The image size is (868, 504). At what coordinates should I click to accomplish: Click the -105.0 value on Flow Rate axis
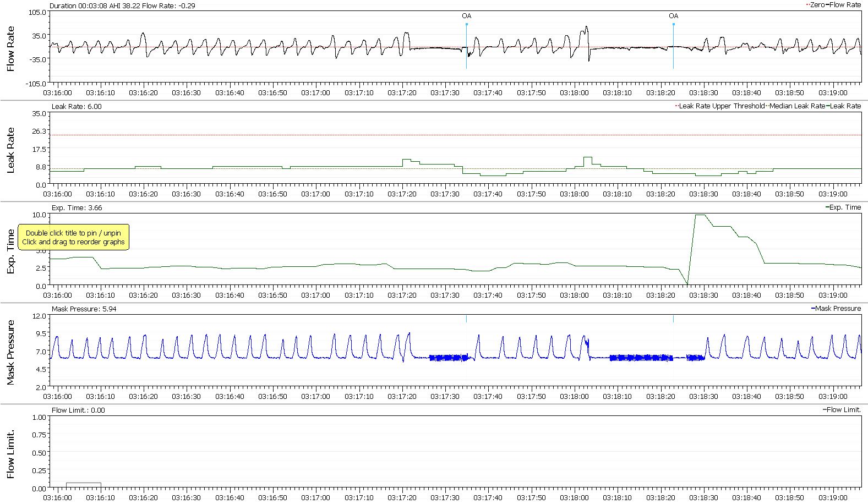(x=35, y=84)
